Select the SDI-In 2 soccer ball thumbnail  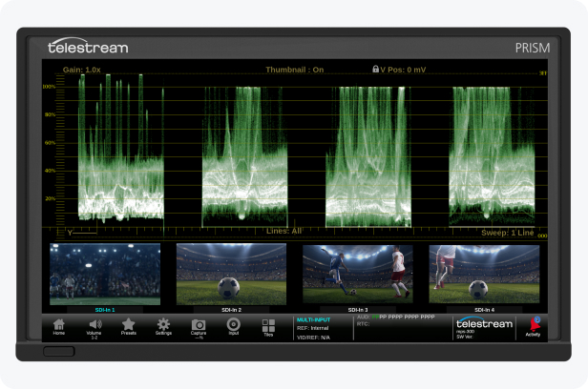pos(231,274)
